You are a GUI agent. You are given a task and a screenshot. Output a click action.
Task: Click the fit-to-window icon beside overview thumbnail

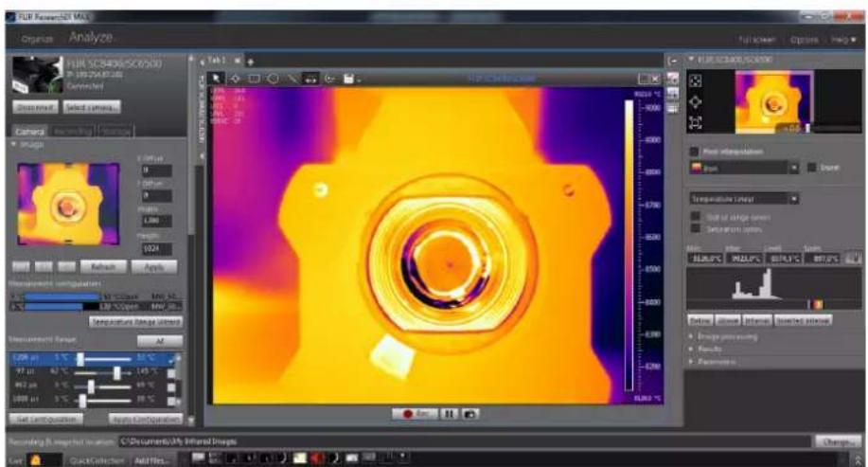point(696,81)
